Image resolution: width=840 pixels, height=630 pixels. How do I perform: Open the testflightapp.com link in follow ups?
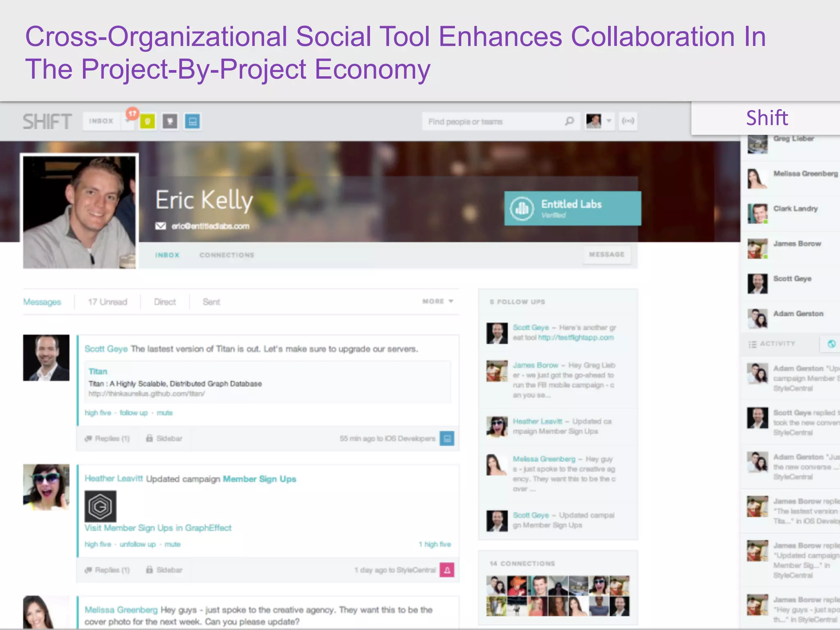pyautogui.click(x=576, y=338)
